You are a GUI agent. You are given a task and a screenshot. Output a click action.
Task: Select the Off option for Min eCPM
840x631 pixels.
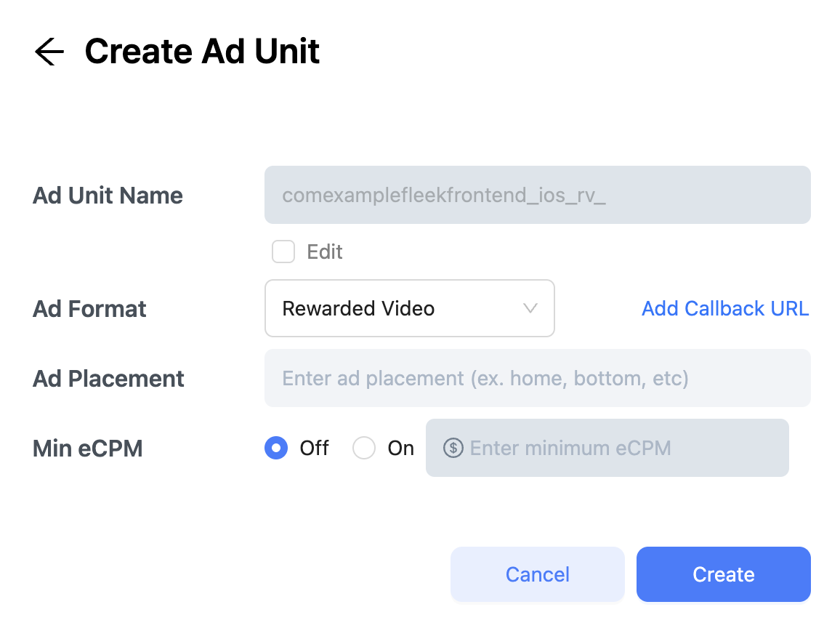(276, 449)
